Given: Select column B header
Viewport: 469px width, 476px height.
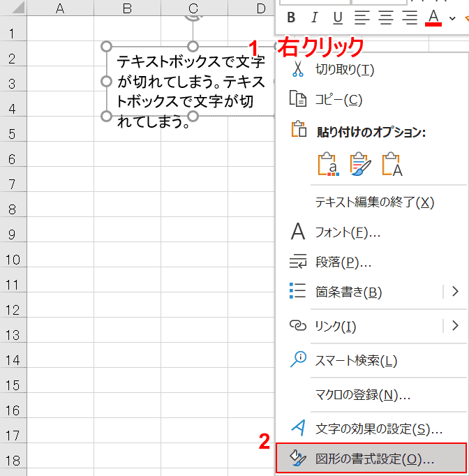Looking at the screenshot, I should (x=127, y=8).
